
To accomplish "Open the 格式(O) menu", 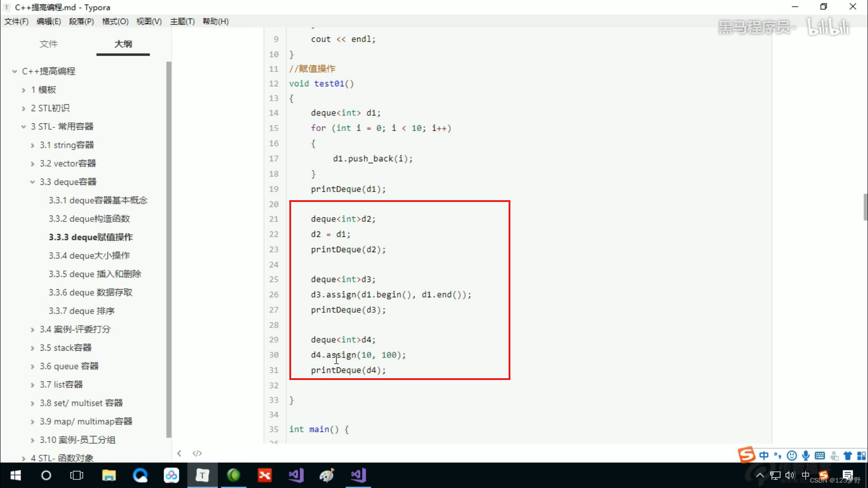I will click(x=115, y=21).
